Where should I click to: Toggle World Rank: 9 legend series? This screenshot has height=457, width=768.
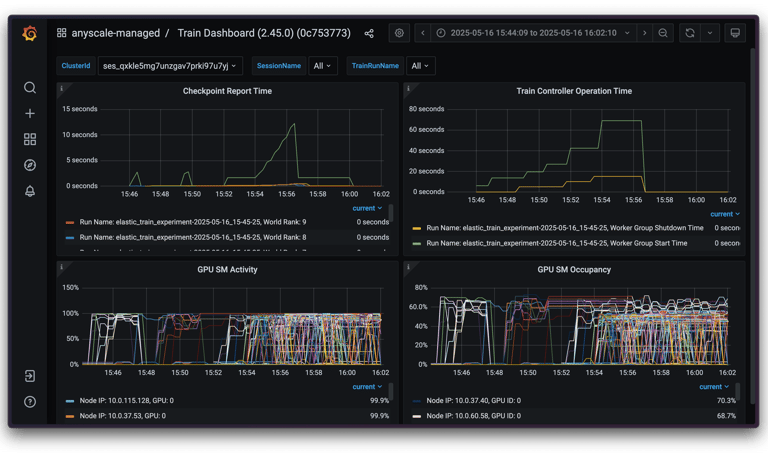click(193, 222)
